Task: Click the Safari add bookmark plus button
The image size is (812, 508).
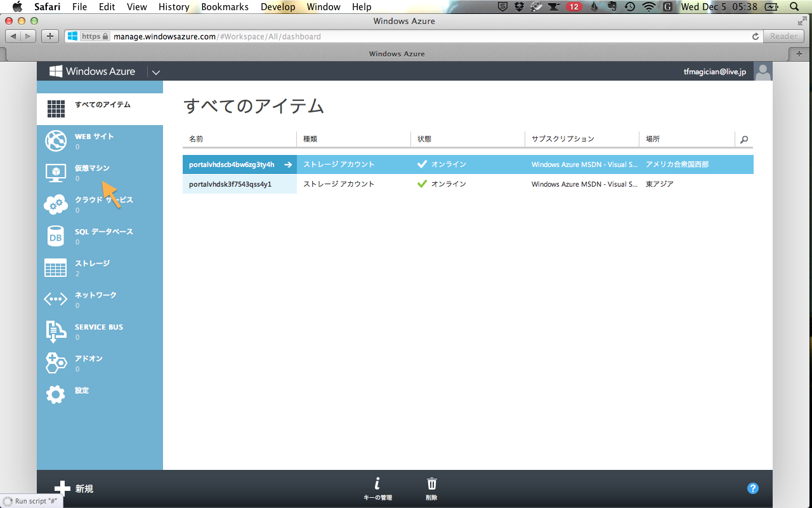Action: [51, 36]
